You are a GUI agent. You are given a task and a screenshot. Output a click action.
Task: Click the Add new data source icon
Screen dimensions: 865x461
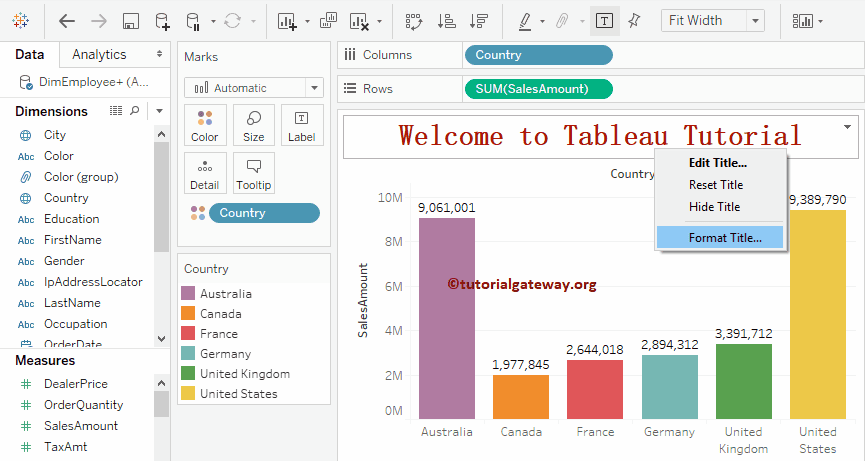[x=162, y=21]
